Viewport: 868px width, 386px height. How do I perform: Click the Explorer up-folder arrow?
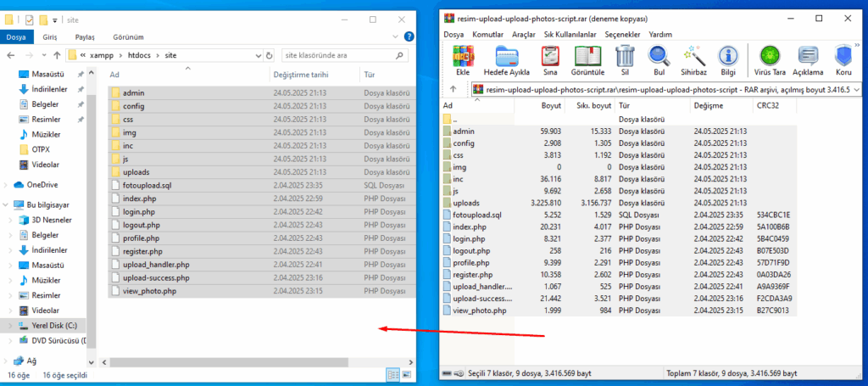coord(57,55)
